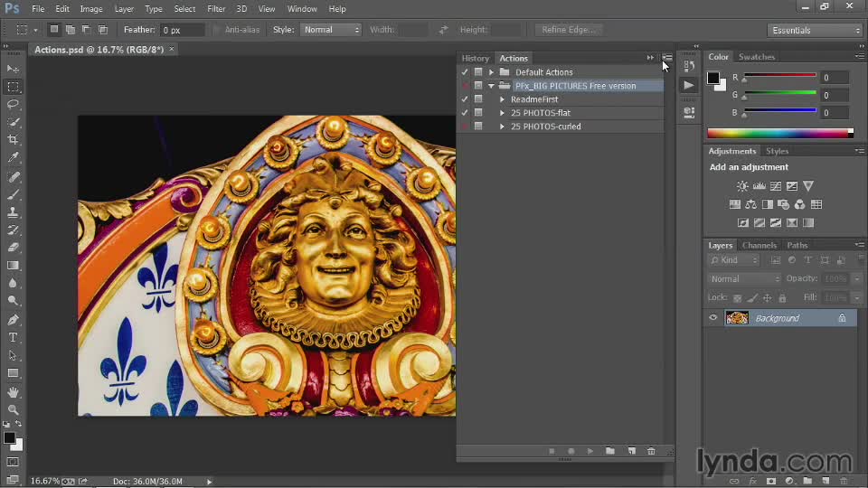Select the Rectangular Marquee tool
The image size is (868, 488).
coord(13,87)
